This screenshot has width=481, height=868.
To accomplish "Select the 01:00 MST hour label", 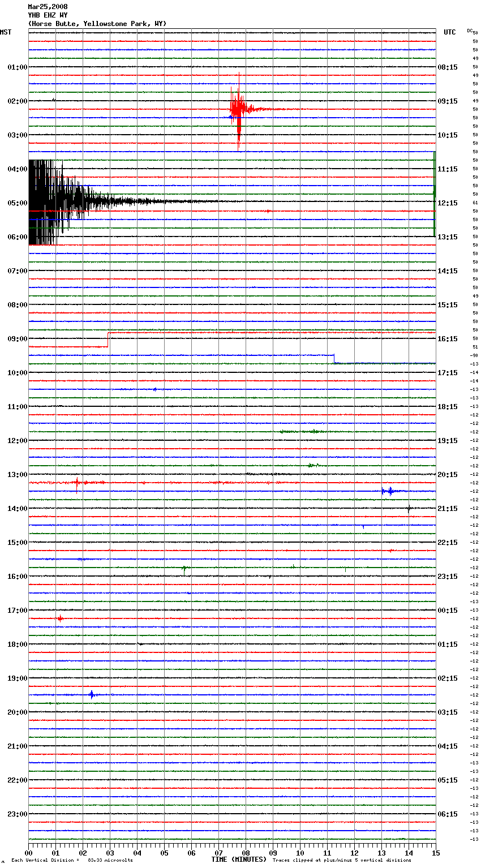I will (x=17, y=67).
